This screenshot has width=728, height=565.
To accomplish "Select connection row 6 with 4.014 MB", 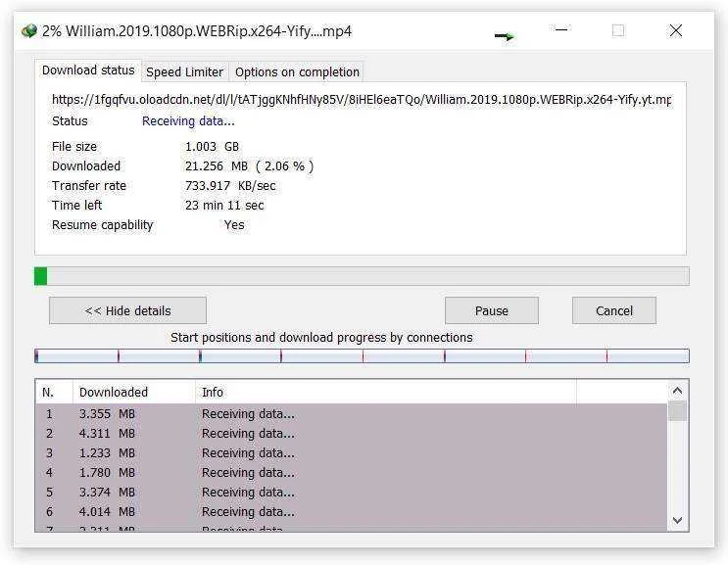I will click(351, 511).
